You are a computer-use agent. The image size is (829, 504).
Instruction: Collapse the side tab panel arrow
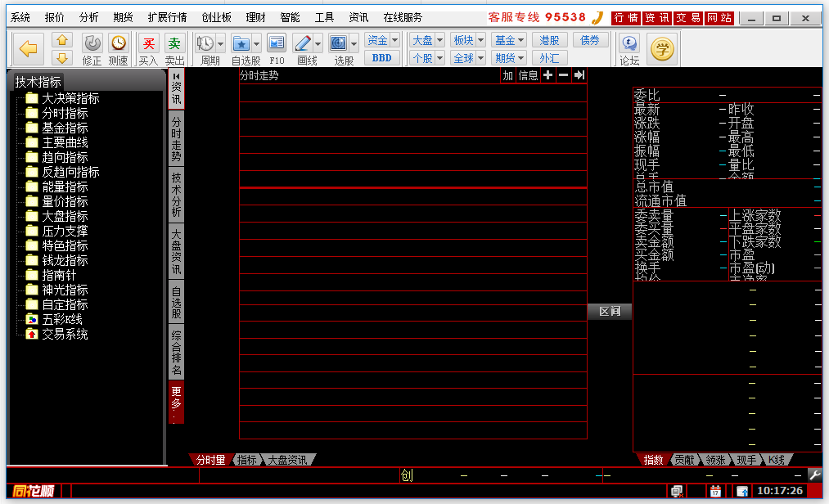(176, 76)
